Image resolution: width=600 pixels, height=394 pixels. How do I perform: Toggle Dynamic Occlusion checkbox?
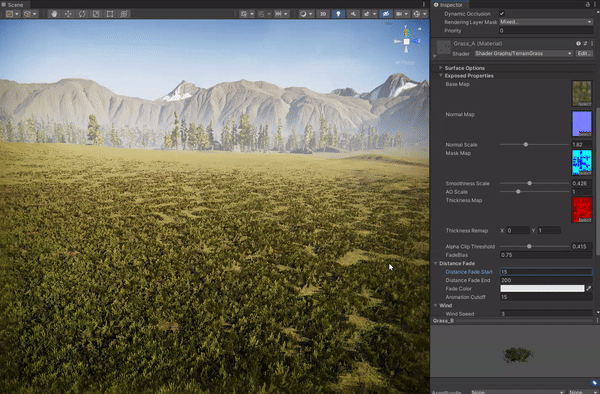pyautogui.click(x=502, y=13)
